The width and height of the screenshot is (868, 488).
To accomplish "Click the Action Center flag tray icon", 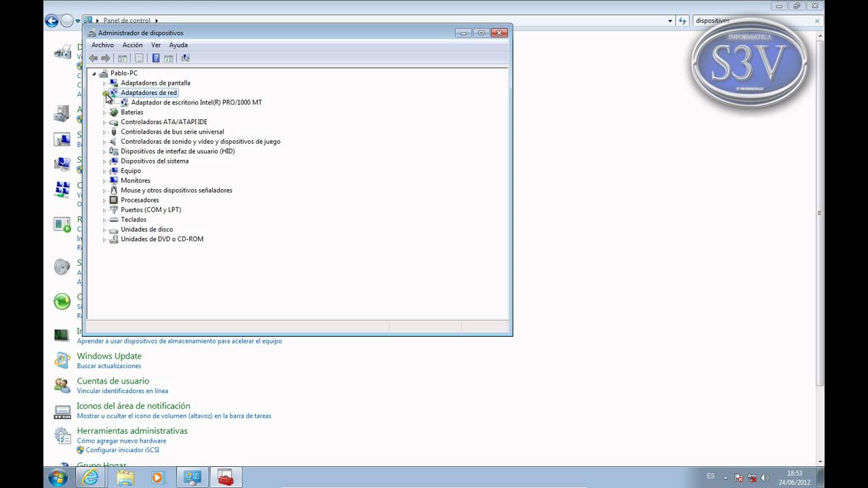I will click(739, 478).
